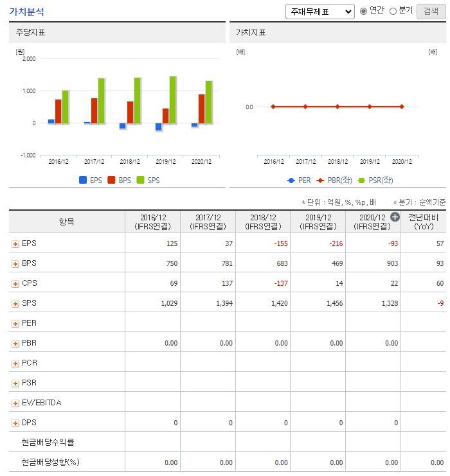The height and width of the screenshot is (476, 450).
Task: Click the 검색 button
Action: point(431,12)
